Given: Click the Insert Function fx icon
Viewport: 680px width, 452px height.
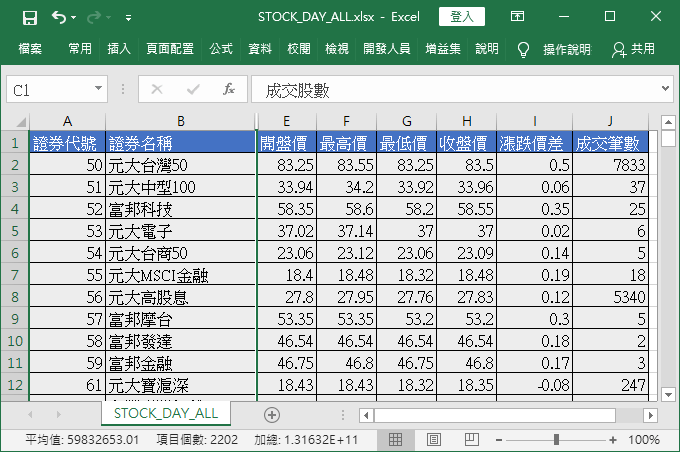Looking at the screenshot, I should (x=229, y=89).
